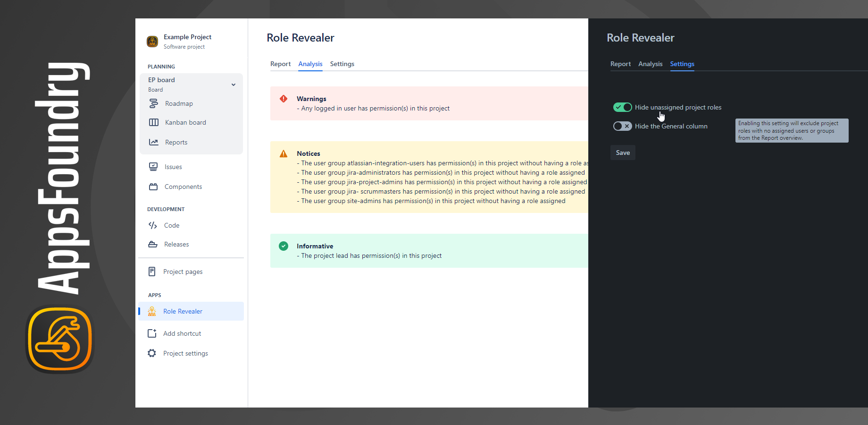Click the settings tooltip text box
868x425 pixels.
point(792,130)
